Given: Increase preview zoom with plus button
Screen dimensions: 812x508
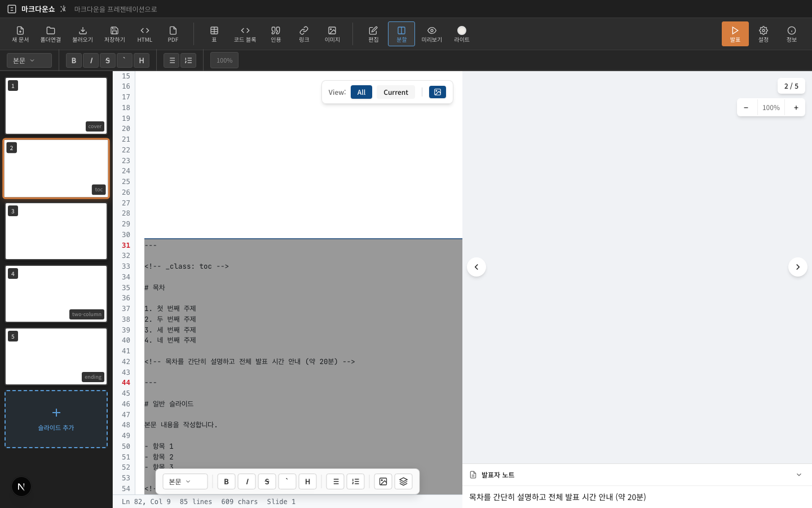Looking at the screenshot, I should click(796, 107).
